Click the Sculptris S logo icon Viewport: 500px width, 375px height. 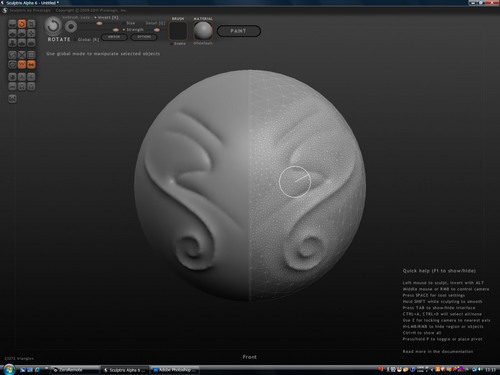tap(4, 10)
